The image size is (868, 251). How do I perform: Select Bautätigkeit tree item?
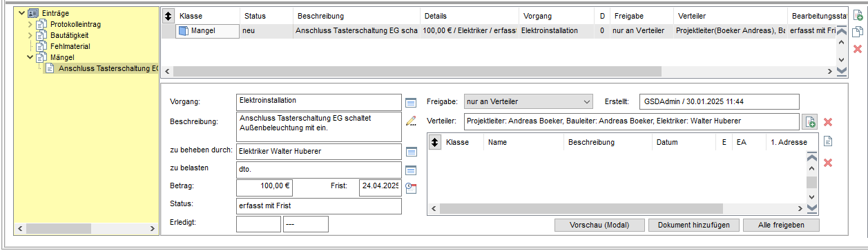point(69,35)
